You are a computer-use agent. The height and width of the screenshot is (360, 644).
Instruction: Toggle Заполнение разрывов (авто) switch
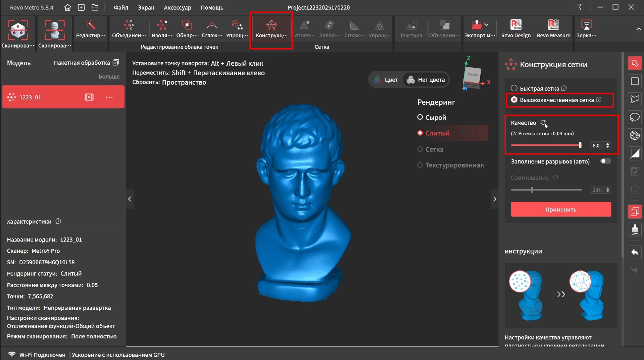pos(605,161)
